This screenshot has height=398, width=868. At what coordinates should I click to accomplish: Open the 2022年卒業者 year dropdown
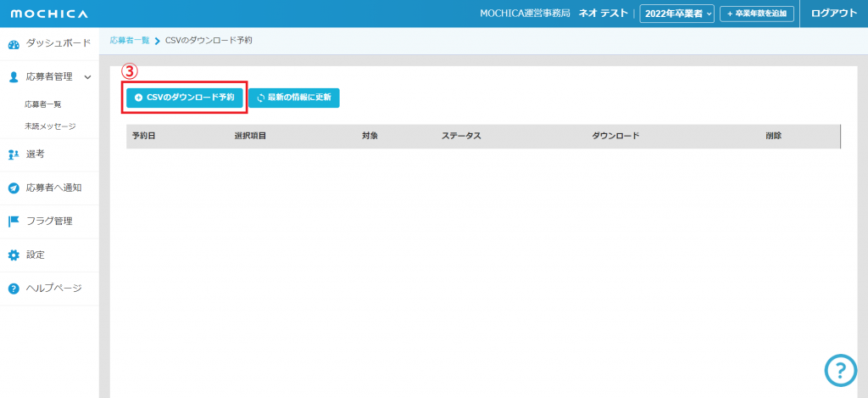pyautogui.click(x=676, y=14)
